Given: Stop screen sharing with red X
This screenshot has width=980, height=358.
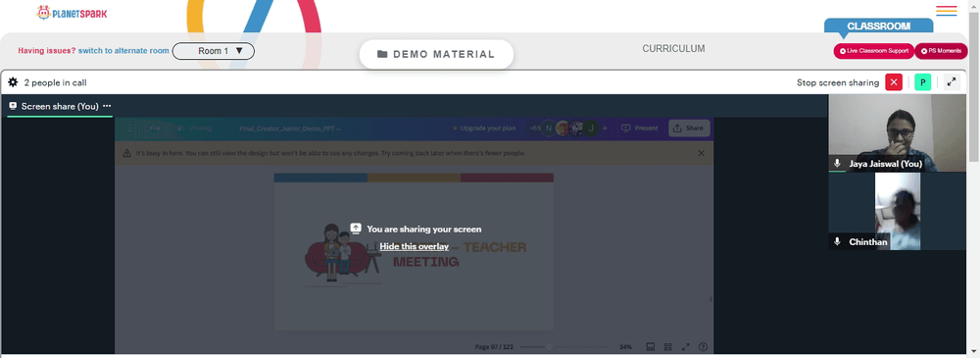Looking at the screenshot, I should [x=894, y=82].
